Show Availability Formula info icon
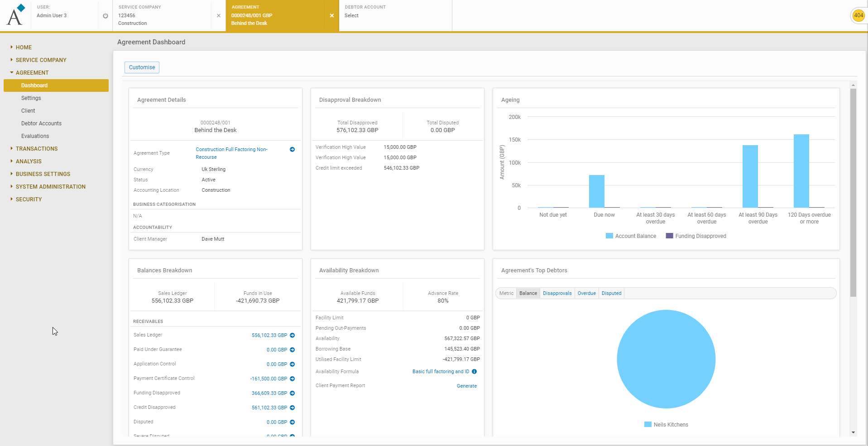Viewport: 868px width, 446px height. (475, 371)
